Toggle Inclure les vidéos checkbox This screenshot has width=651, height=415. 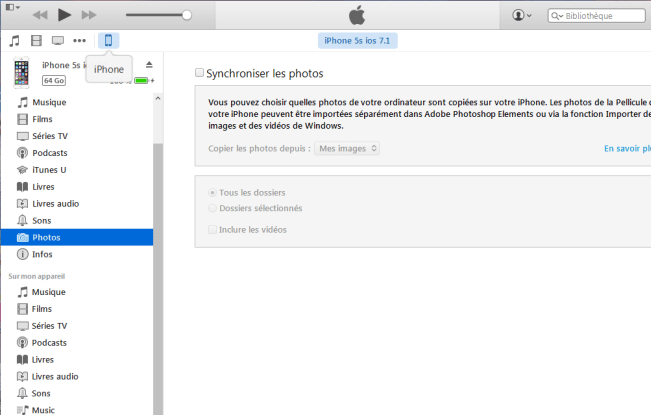coord(212,229)
